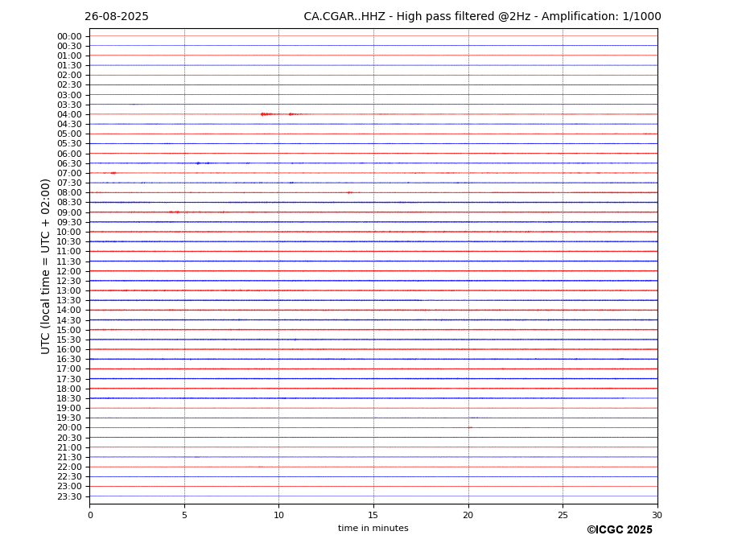Click the 21:30 time row label
The width and height of the screenshot is (746, 560).
click(69, 457)
